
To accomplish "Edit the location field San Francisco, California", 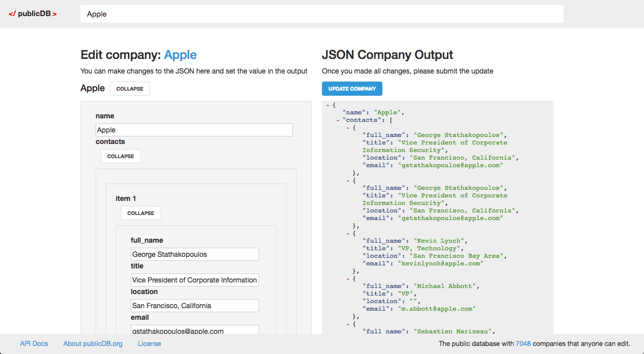I will click(x=195, y=306).
